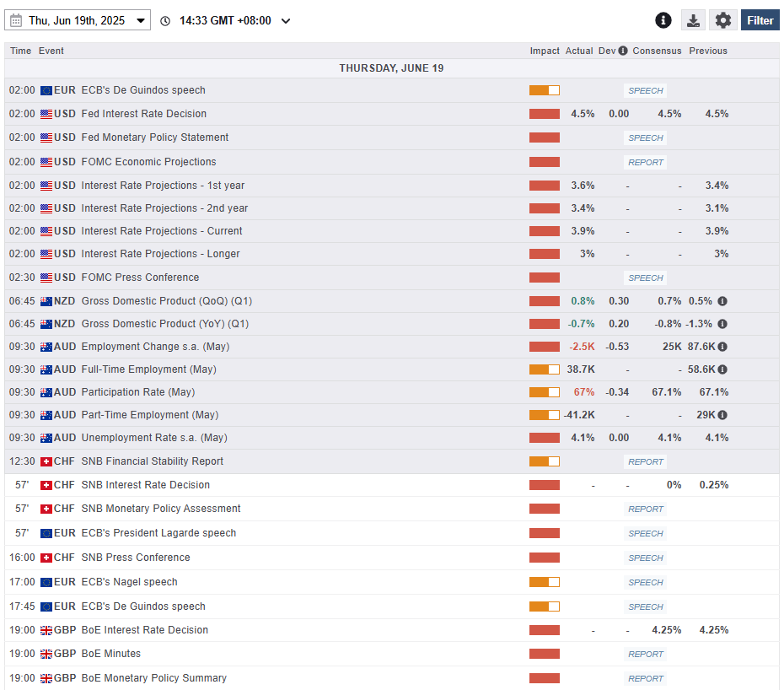Open Gross Domestic Product (QoQ) (Q1) event

coord(167,301)
